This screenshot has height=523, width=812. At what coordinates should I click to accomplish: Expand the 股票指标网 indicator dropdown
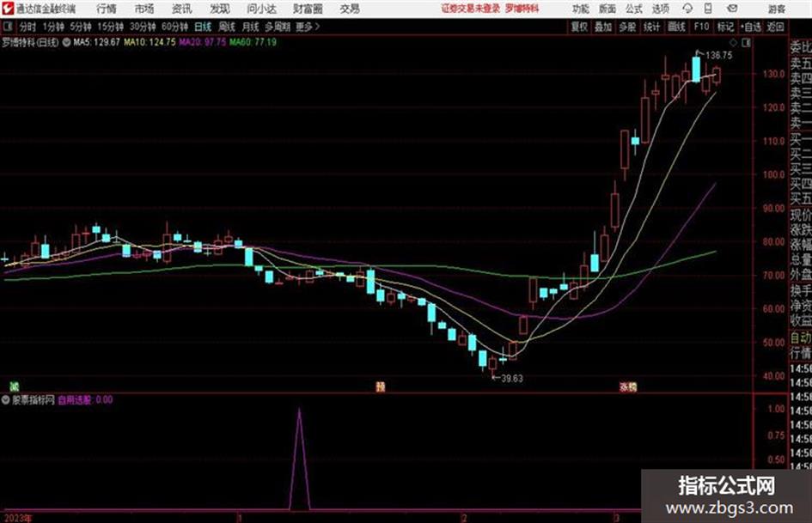click(x=6, y=399)
